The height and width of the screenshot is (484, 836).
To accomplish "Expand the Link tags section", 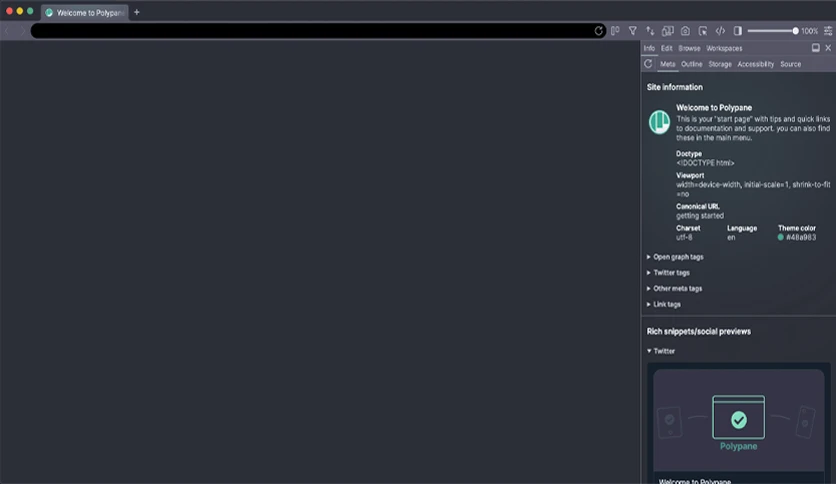I will tap(664, 304).
